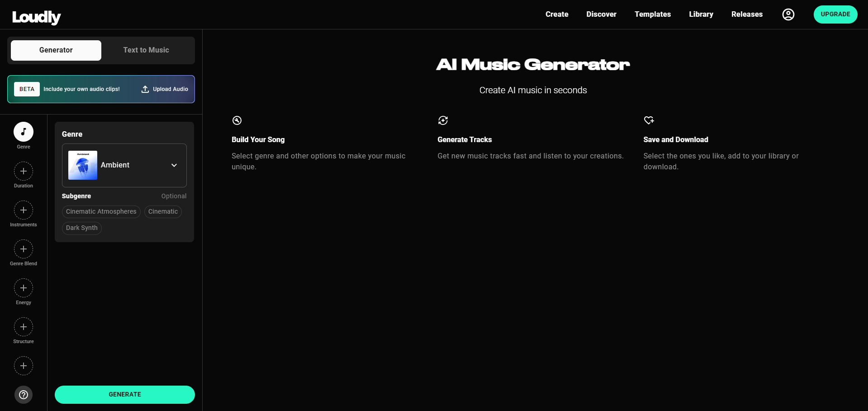
Task: Go to Templates
Action: click(x=653, y=14)
